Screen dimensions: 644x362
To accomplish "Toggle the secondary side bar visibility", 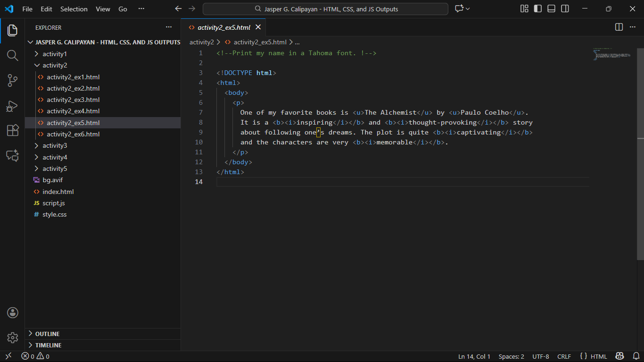I will click(x=565, y=9).
